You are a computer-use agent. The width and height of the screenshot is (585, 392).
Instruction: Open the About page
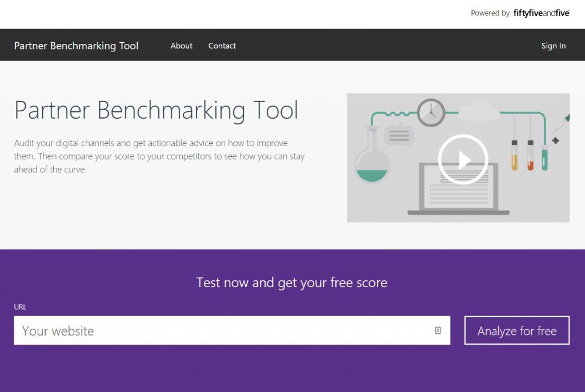tap(181, 46)
